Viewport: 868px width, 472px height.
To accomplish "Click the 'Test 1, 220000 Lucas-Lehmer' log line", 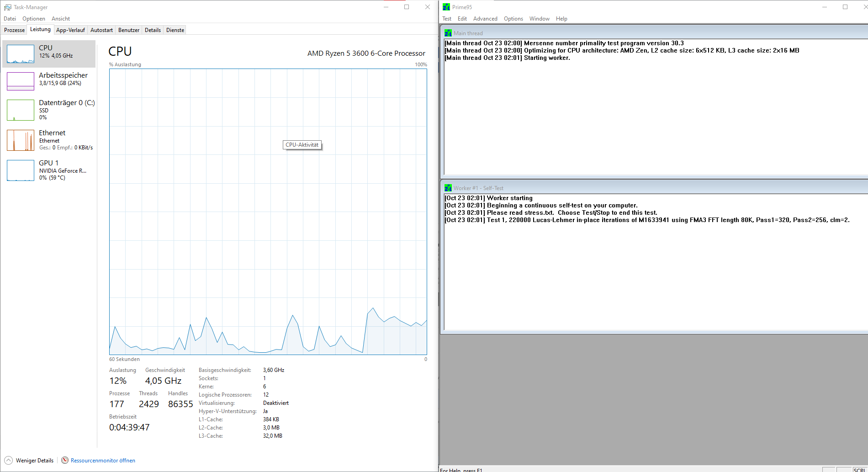I will 647,220.
